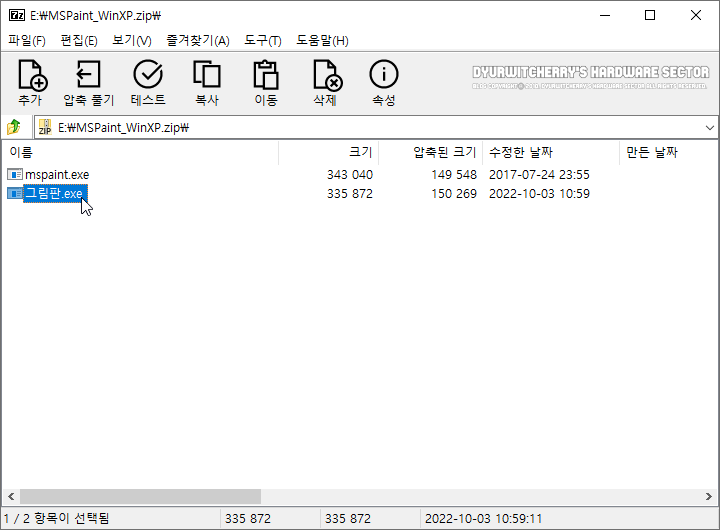Minimize the 7-Zip window
Screen dimensions: 720x530
click(605, 16)
